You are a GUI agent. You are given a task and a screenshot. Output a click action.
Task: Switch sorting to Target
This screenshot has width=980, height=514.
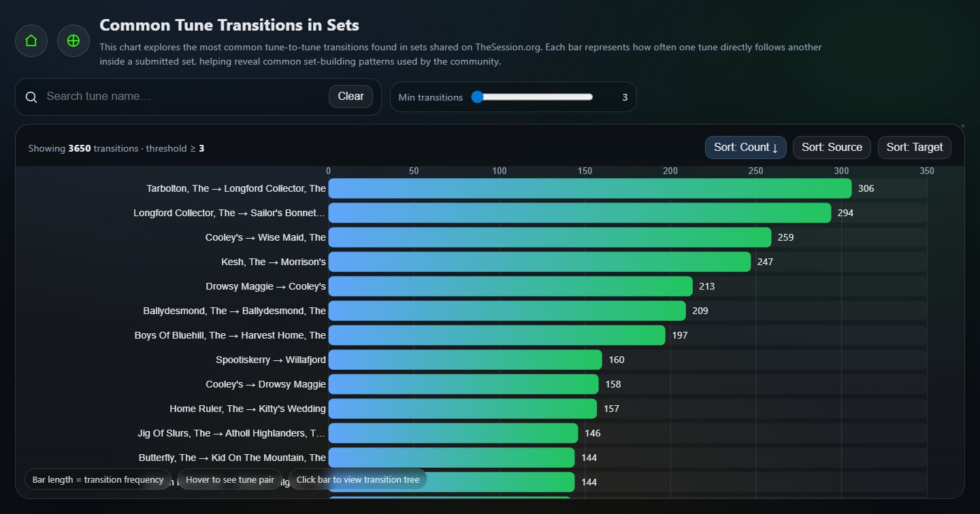point(914,147)
